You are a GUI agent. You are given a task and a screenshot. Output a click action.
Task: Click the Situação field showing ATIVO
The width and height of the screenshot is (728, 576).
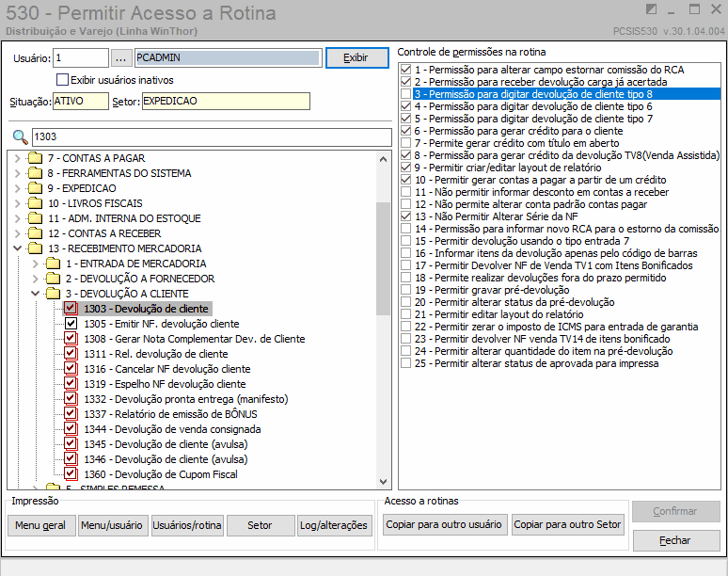point(80,102)
